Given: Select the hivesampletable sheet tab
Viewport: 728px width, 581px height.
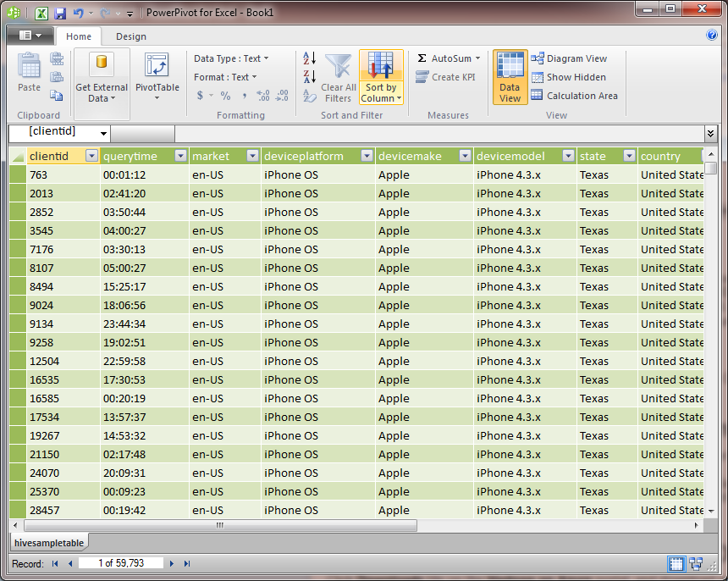Looking at the screenshot, I should 47,541.
